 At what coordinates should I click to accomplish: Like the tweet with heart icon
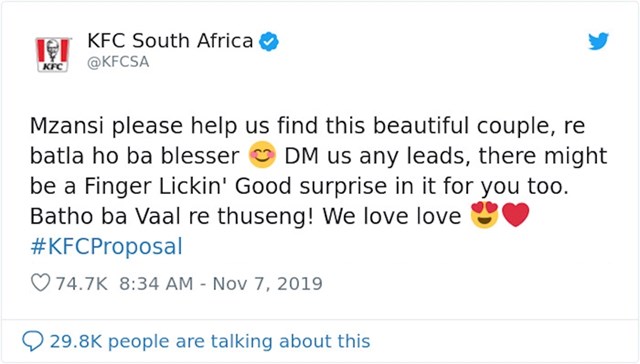tap(40, 283)
